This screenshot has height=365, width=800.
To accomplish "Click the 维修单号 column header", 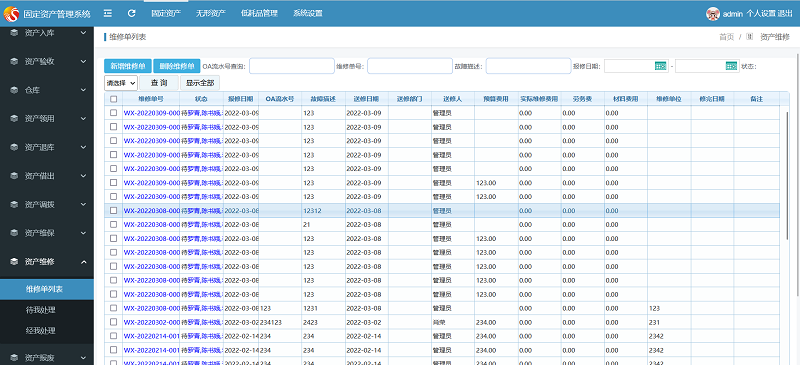I will click(151, 99).
